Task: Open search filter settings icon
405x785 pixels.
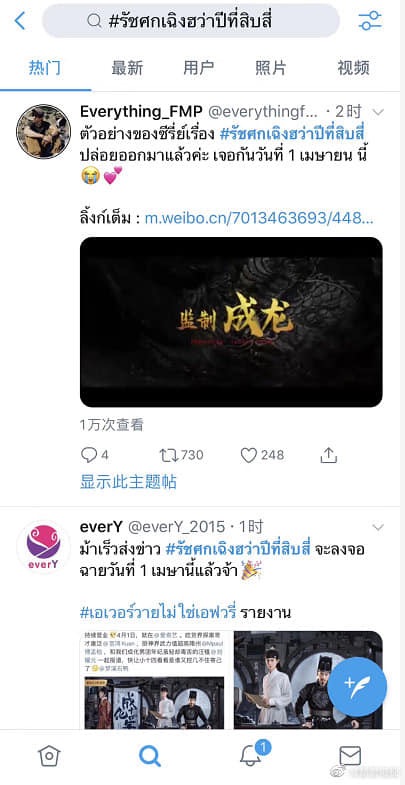Action: point(370,21)
